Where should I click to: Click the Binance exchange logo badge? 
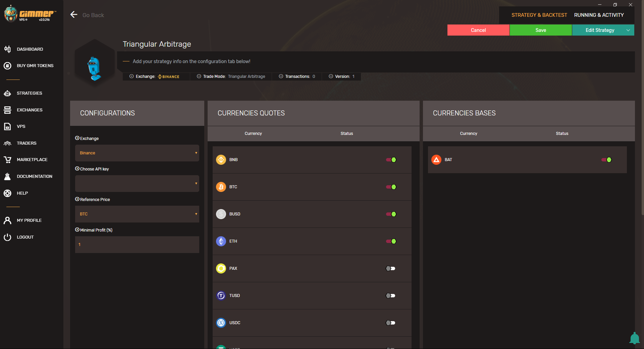[x=168, y=77]
